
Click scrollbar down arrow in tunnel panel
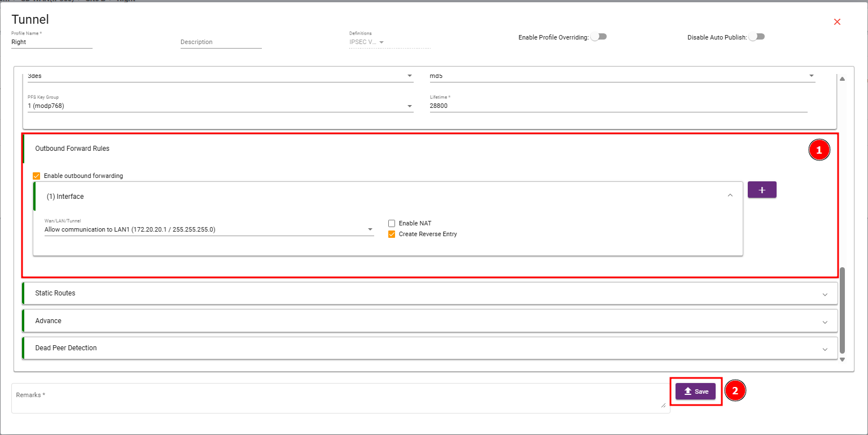843,359
